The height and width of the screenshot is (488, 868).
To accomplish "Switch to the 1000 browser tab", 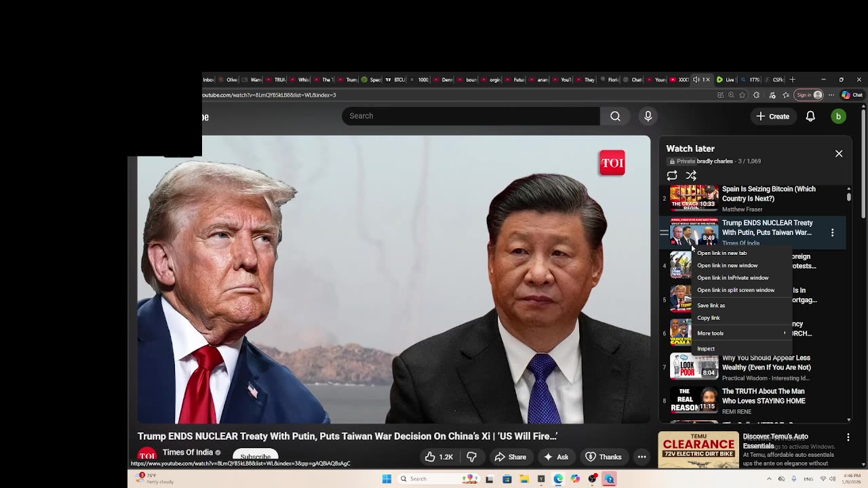I will 419,79.
